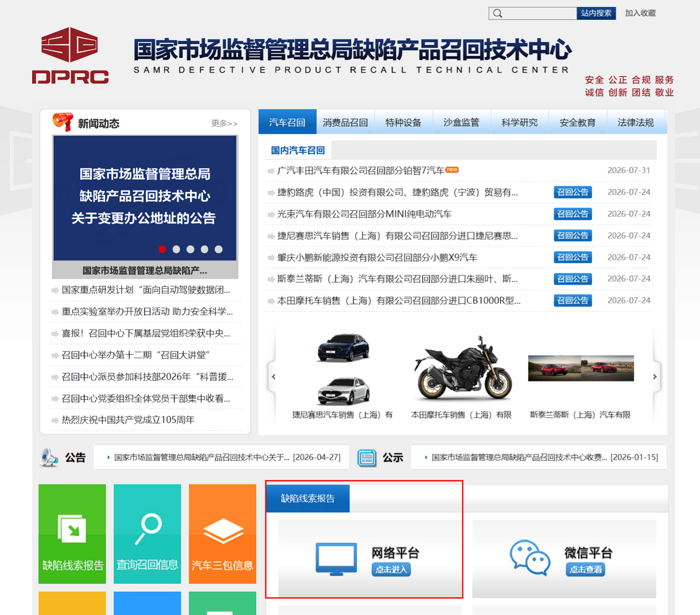Click 点击进入 button under 网络平台
Image resolution: width=700 pixels, height=615 pixels.
[391, 570]
